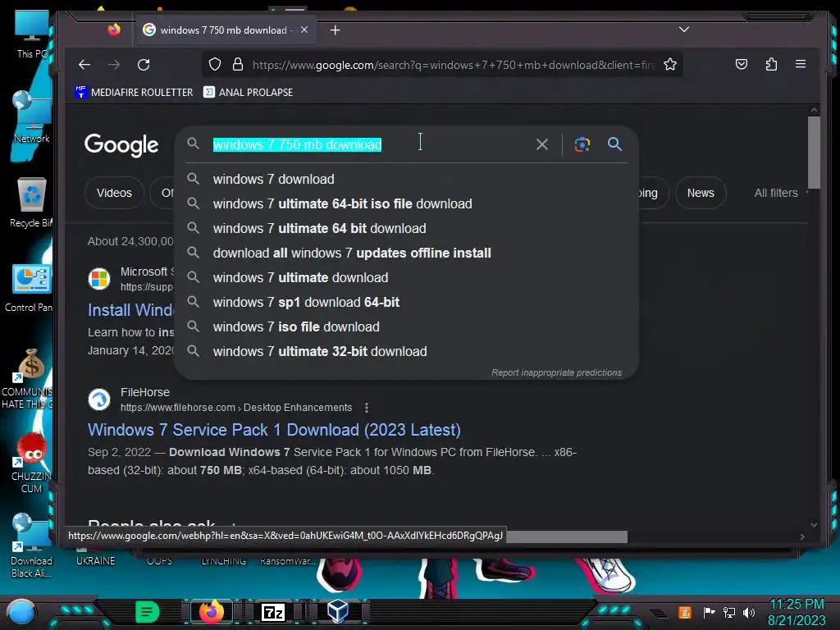Image resolution: width=840 pixels, height=630 pixels.
Task: Bookmark this page with the star icon
Action: tap(670, 65)
